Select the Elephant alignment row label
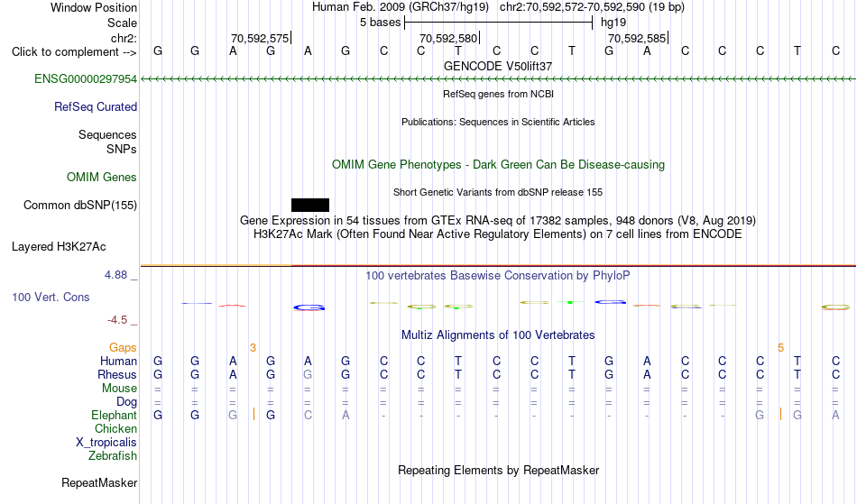The image size is (857, 504). pos(114,416)
